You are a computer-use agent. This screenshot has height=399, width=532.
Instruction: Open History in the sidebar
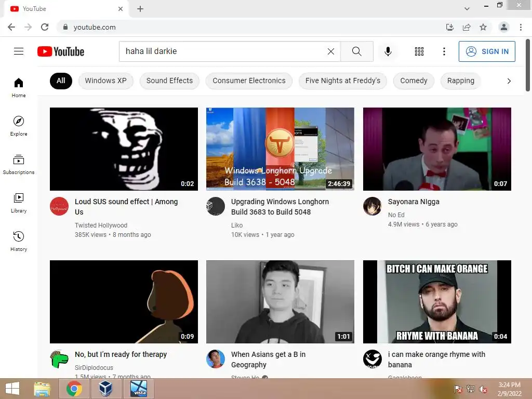click(19, 241)
